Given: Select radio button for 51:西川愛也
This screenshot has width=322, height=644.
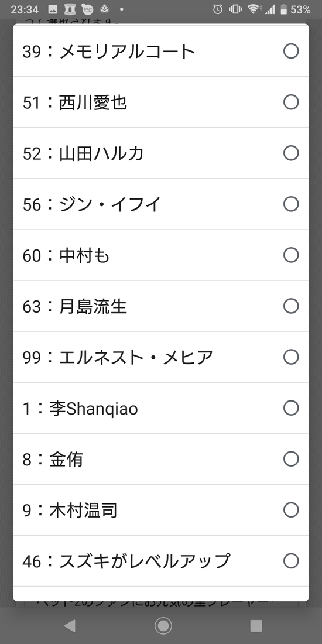Looking at the screenshot, I should (x=291, y=102).
